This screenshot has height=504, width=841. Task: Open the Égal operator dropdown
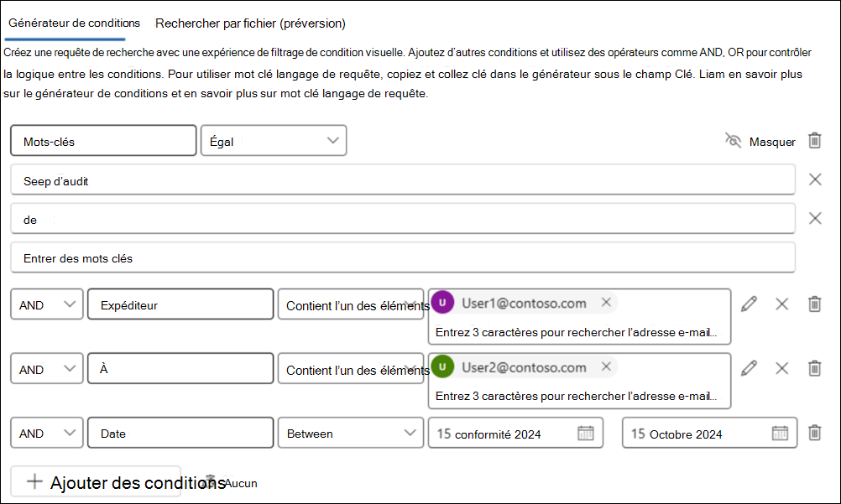coord(273,140)
